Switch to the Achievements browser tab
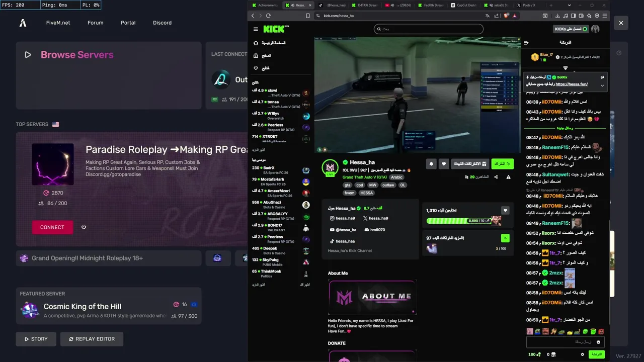 [x=265, y=5]
